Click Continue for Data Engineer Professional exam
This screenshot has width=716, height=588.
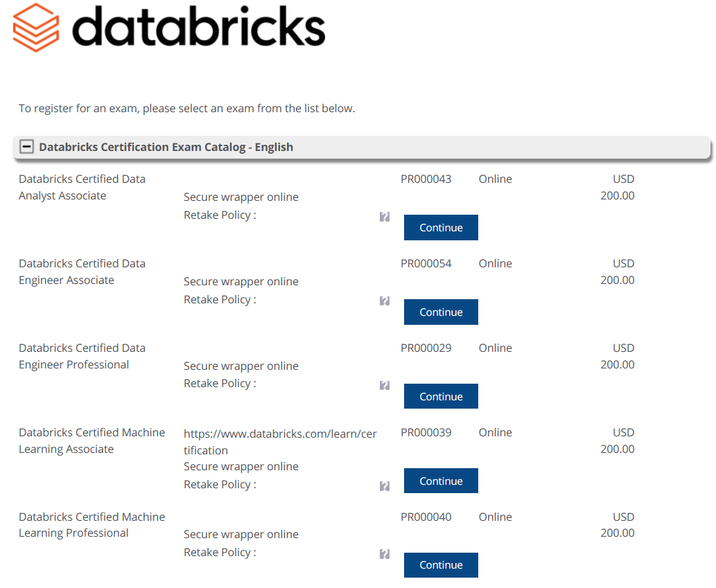click(441, 395)
